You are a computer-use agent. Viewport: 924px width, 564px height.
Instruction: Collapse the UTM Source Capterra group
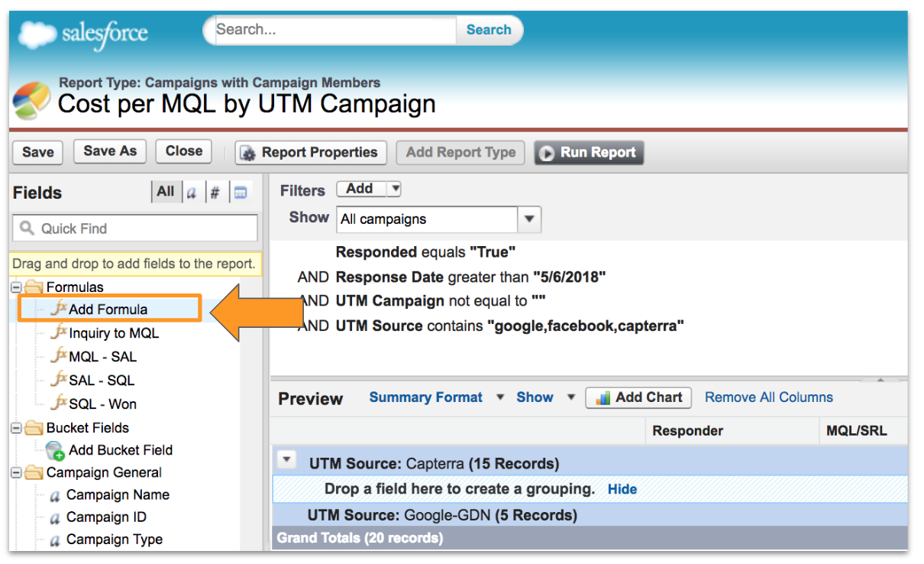point(287,459)
